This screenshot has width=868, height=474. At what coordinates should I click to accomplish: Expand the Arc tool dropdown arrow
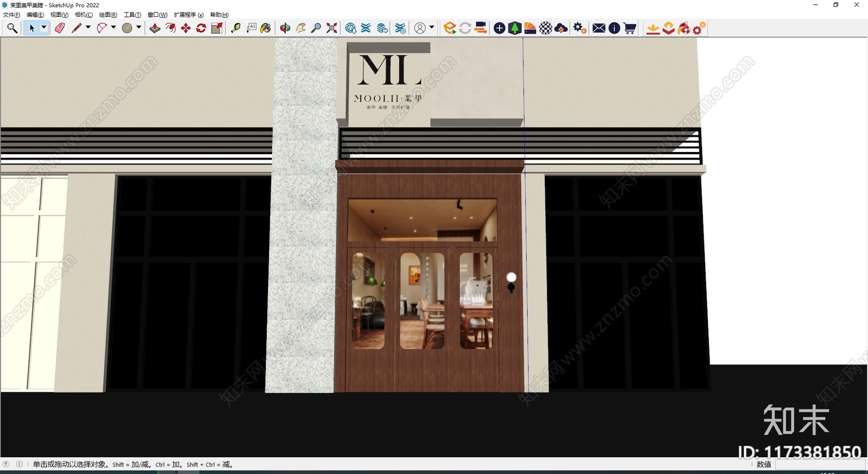[113, 28]
